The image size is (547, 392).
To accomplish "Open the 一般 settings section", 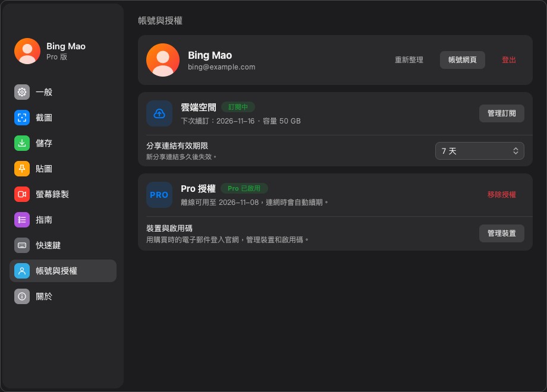I will [63, 92].
